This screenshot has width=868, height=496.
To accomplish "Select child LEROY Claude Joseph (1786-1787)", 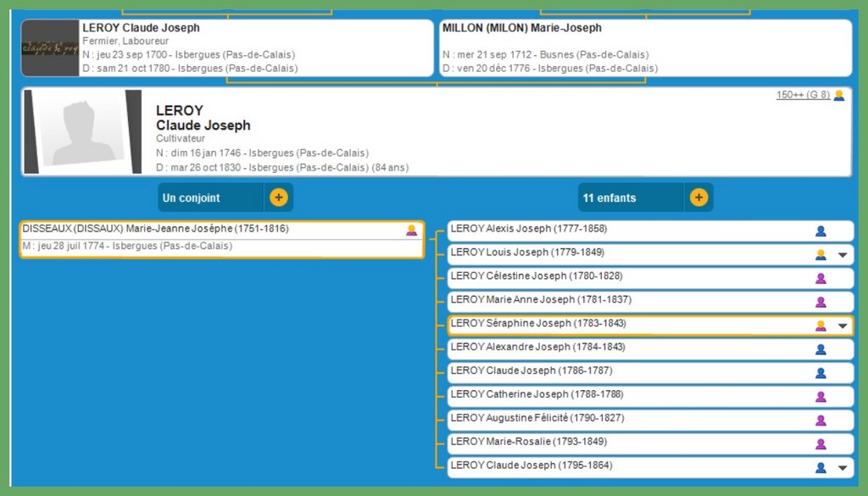I will click(531, 371).
